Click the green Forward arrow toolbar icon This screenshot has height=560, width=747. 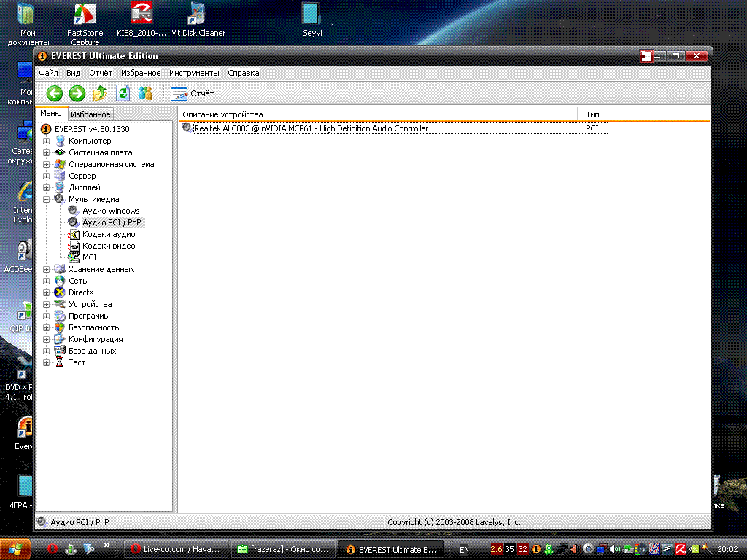tap(77, 93)
